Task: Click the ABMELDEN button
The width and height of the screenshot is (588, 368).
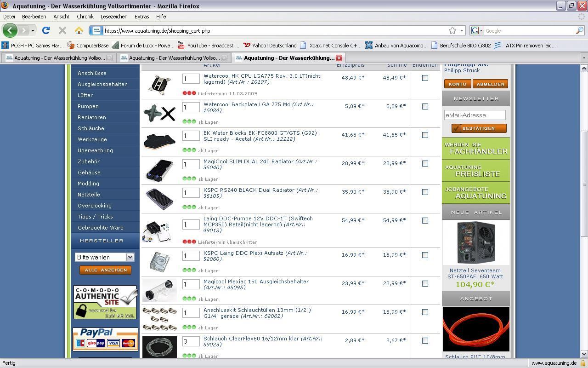Action: [490, 84]
